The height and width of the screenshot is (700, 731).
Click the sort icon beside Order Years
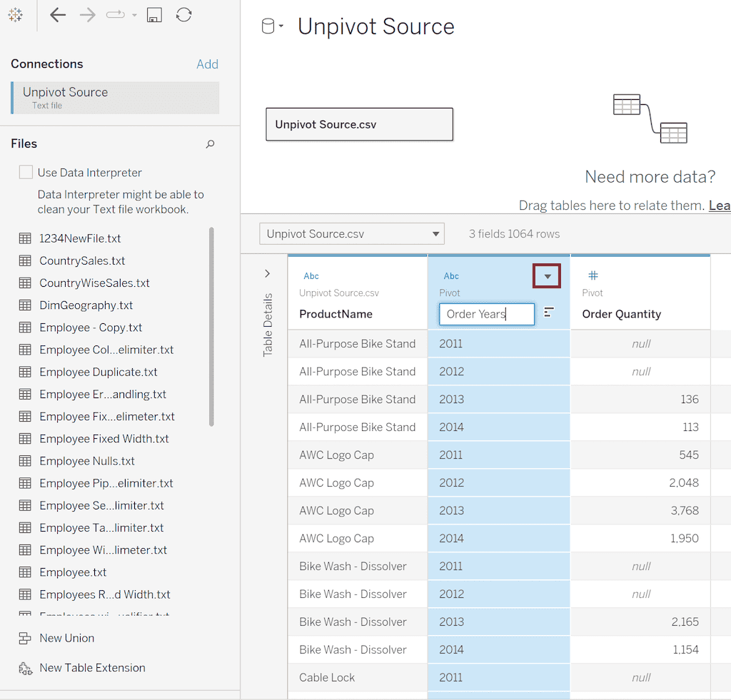pyautogui.click(x=549, y=313)
